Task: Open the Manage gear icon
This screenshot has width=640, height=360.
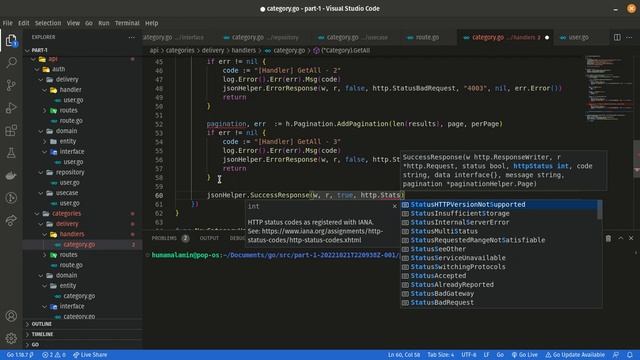Action: tap(11, 338)
